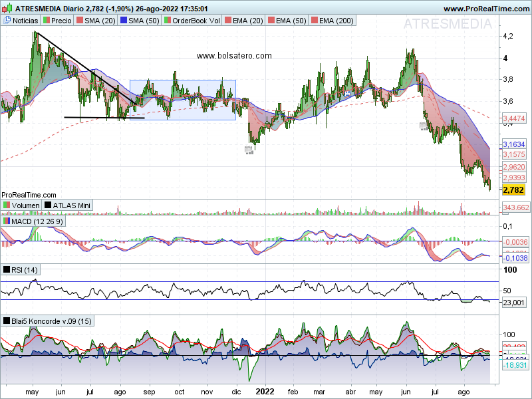Click the yellow current price label 2,782
Viewport: 532px width, 399px height.
click(513, 190)
